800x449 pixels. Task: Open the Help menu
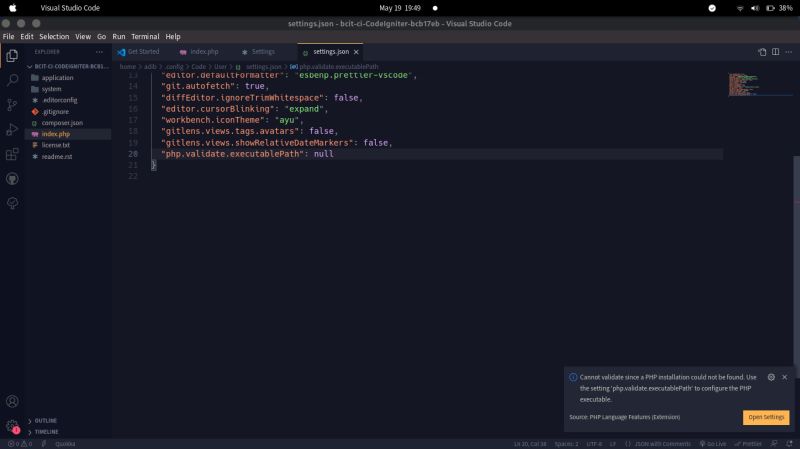[173, 37]
